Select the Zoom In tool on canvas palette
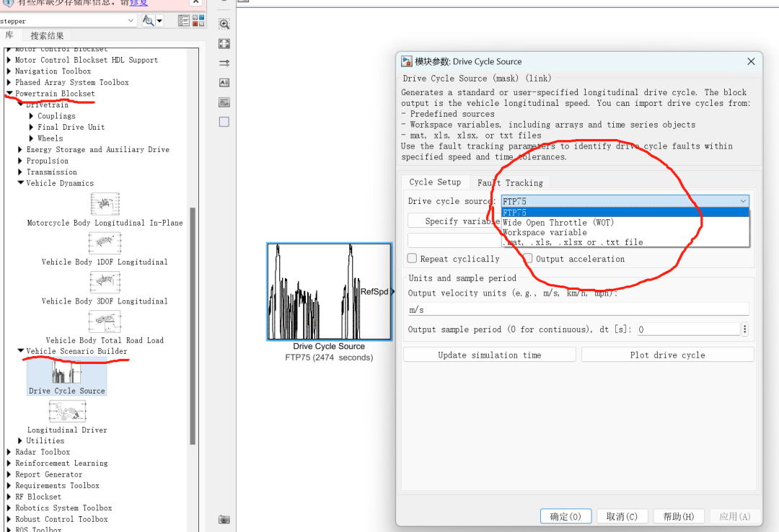 pos(224,24)
